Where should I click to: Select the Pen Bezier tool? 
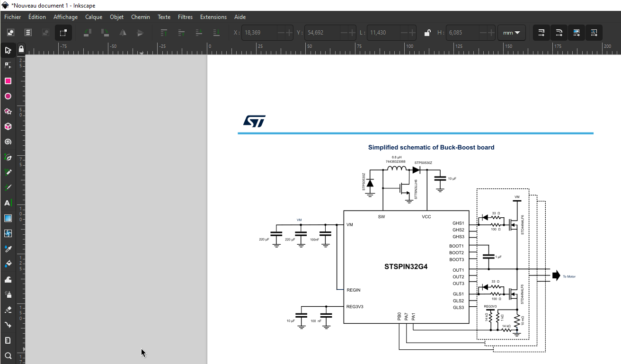[8, 157]
